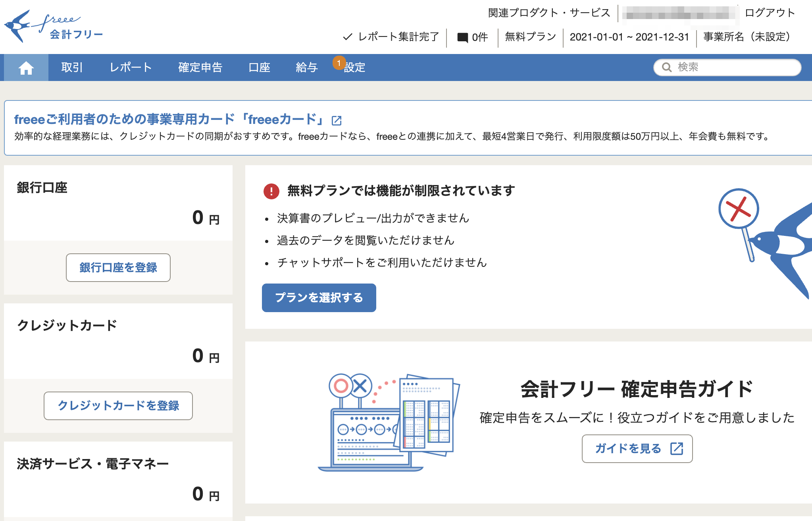812x521 pixels.
Task: Click the freeeカード banner description text
Action: coord(393,137)
